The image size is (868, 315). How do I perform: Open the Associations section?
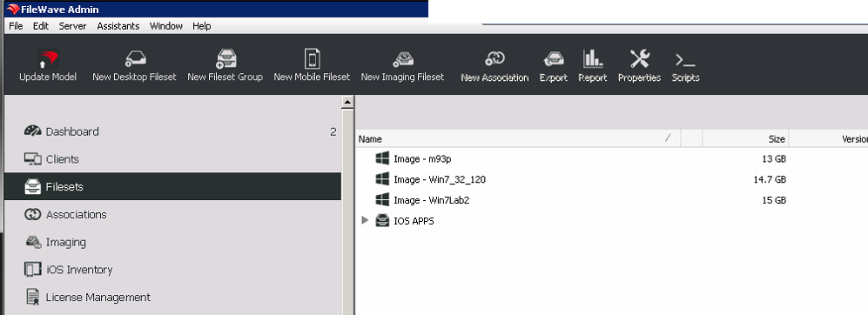[172, 214]
